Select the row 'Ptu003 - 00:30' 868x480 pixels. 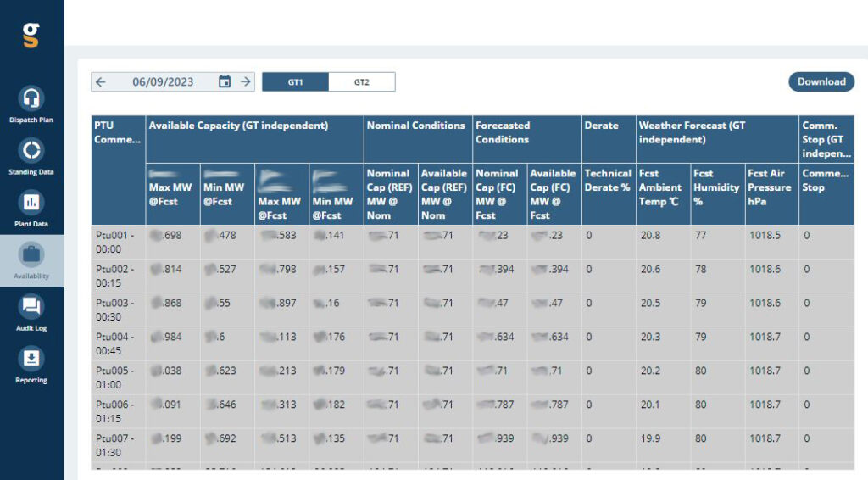click(x=472, y=310)
